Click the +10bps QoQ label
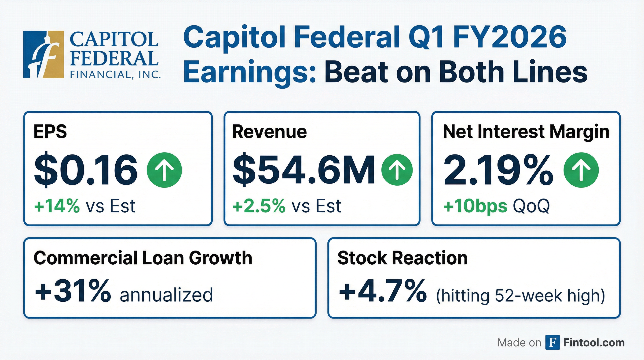The image size is (644, 360). pos(496,206)
